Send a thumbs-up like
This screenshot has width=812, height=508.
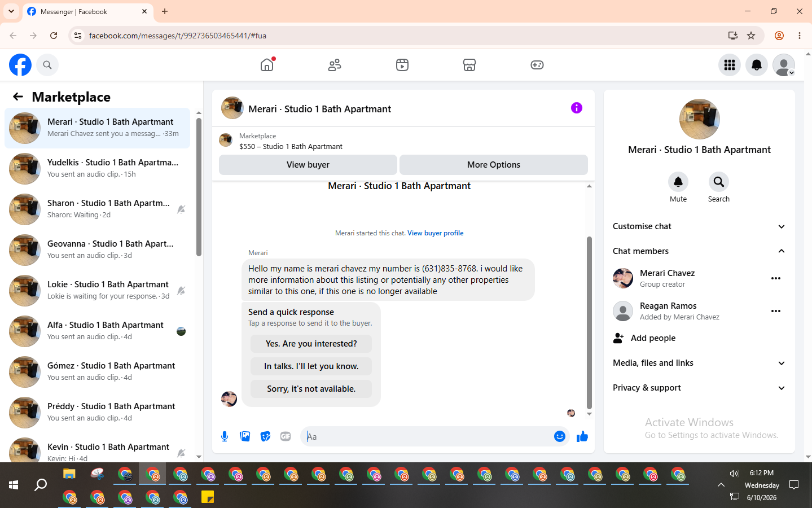click(x=582, y=436)
